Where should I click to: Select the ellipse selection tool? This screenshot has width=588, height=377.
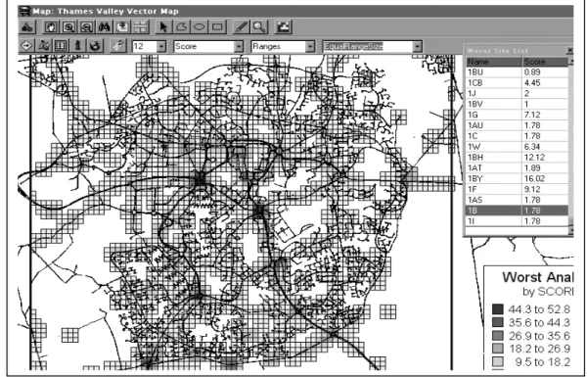200,27
